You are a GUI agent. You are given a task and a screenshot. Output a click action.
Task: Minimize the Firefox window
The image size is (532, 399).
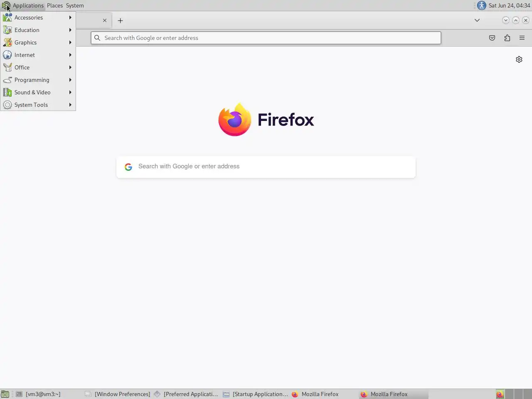tap(506, 20)
